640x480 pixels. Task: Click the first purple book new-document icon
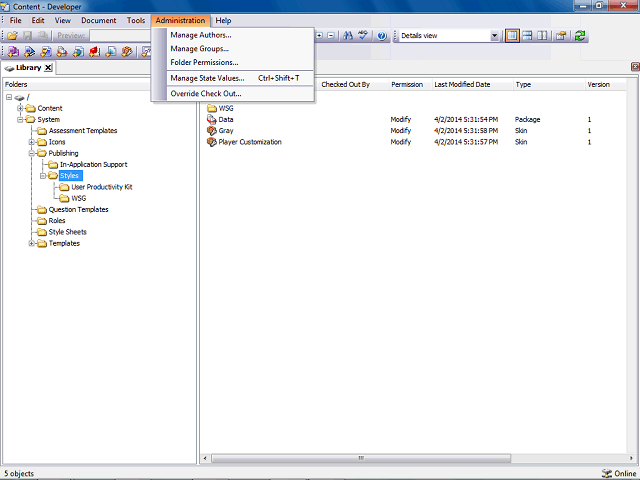tap(13, 52)
